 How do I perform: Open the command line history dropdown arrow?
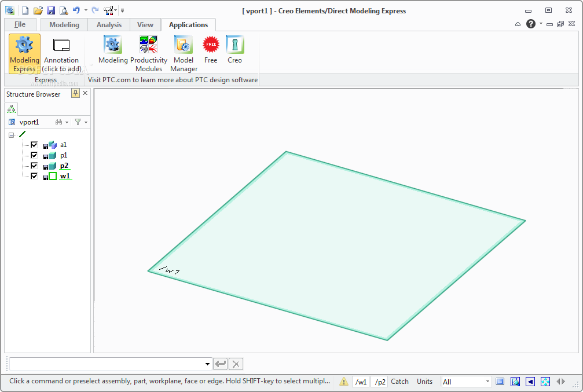pos(207,364)
